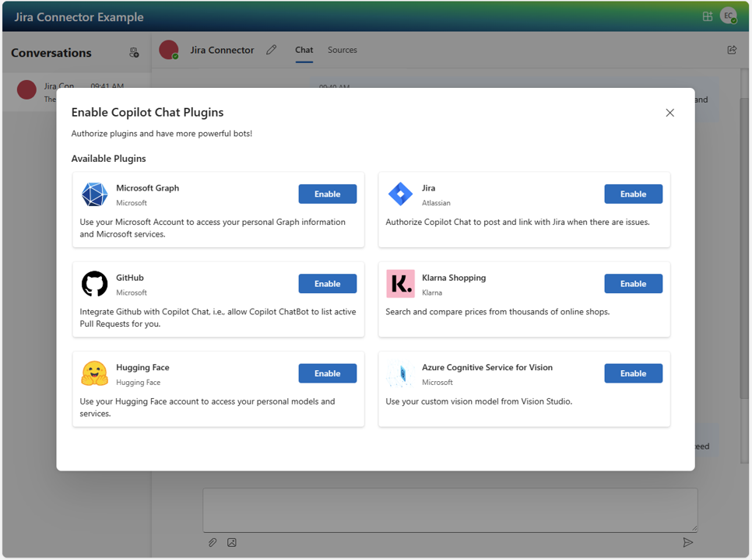Enable the Jira plugin
The height and width of the screenshot is (560, 752).
633,194
